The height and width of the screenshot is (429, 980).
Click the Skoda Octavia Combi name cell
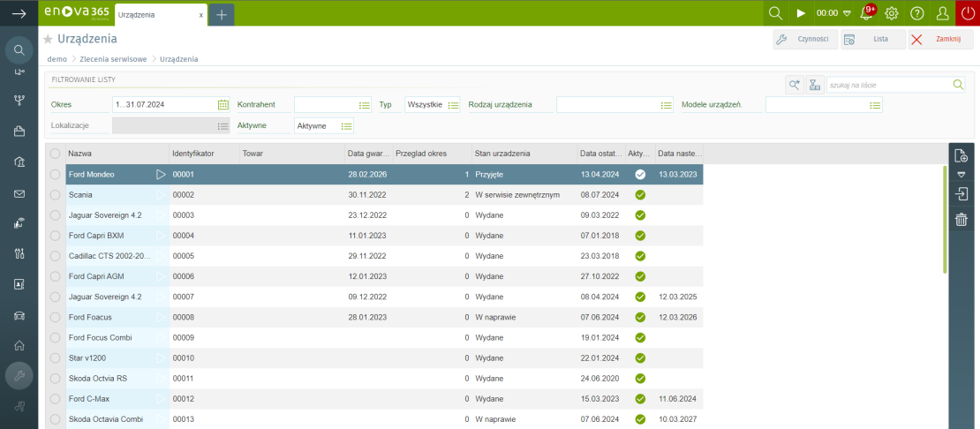pos(117,419)
